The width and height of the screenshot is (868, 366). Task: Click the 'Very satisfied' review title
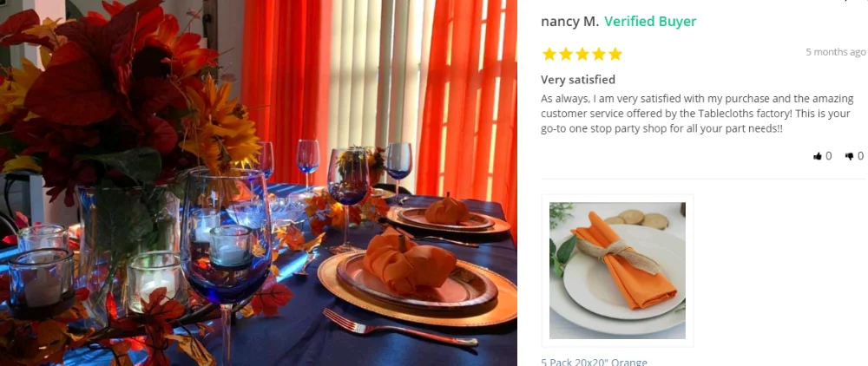578,80
